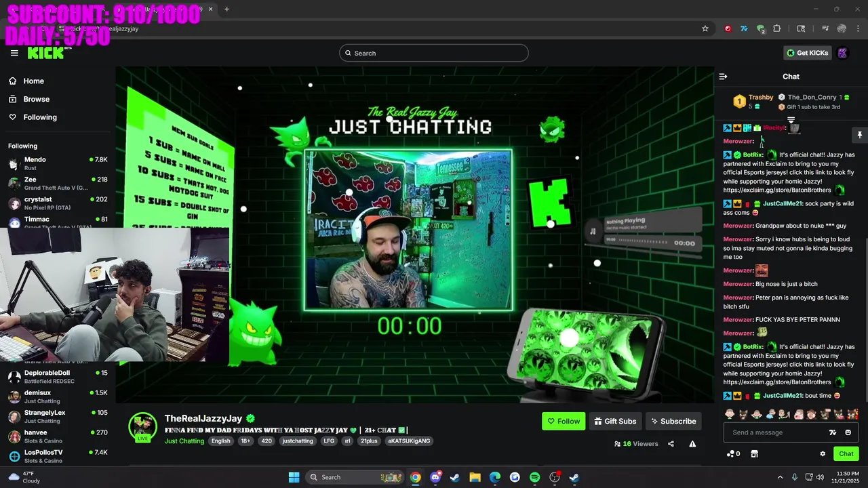Click The_Don_Conry on gift leaderboard
Image resolution: width=868 pixels, height=488 pixels.
(x=812, y=98)
